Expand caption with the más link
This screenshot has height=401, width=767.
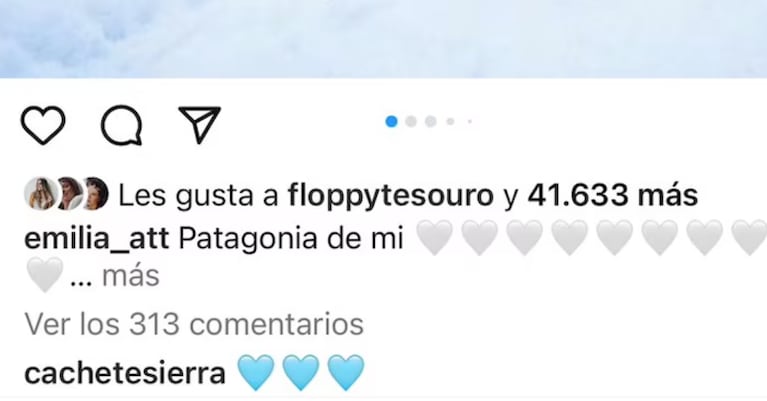pyautogui.click(x=131, y=276)
